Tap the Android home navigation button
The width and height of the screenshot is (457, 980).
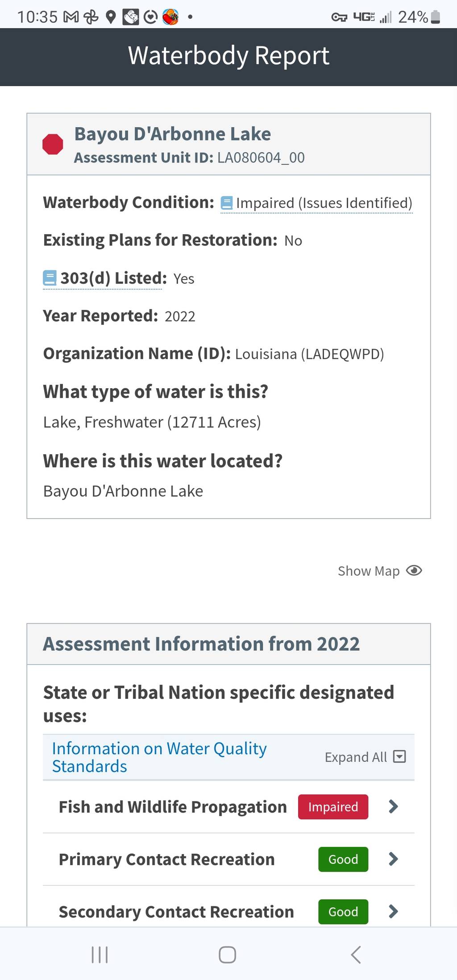coord(227,955)
